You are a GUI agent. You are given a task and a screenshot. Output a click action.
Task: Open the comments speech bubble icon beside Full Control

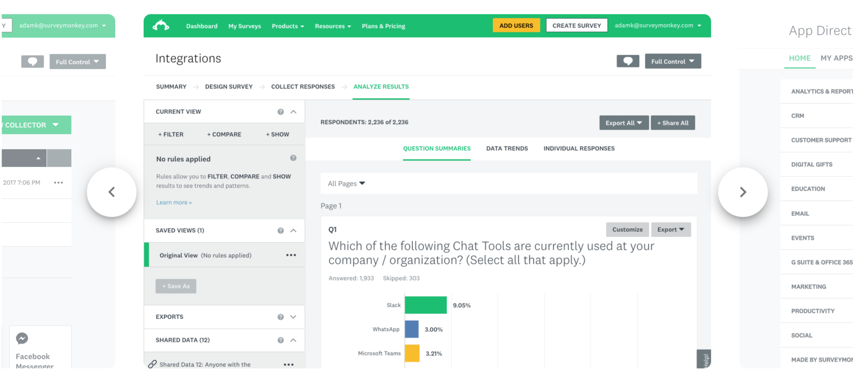coord(628,61)
